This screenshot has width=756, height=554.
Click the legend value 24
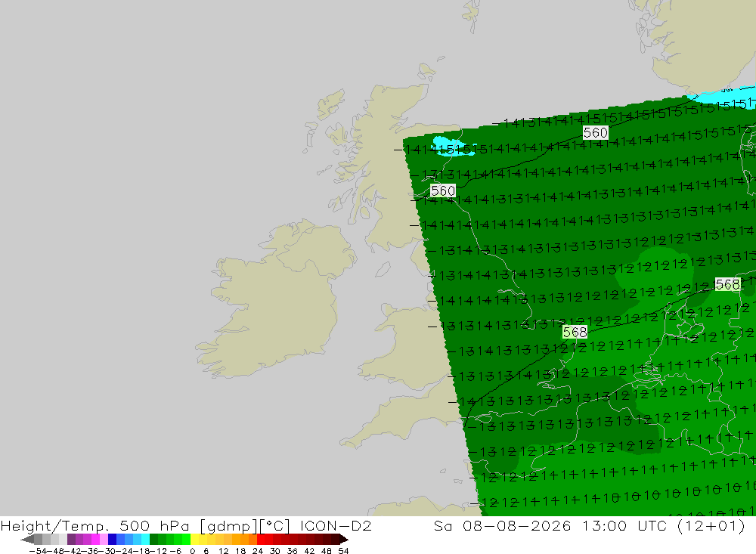tap(258, 551)
